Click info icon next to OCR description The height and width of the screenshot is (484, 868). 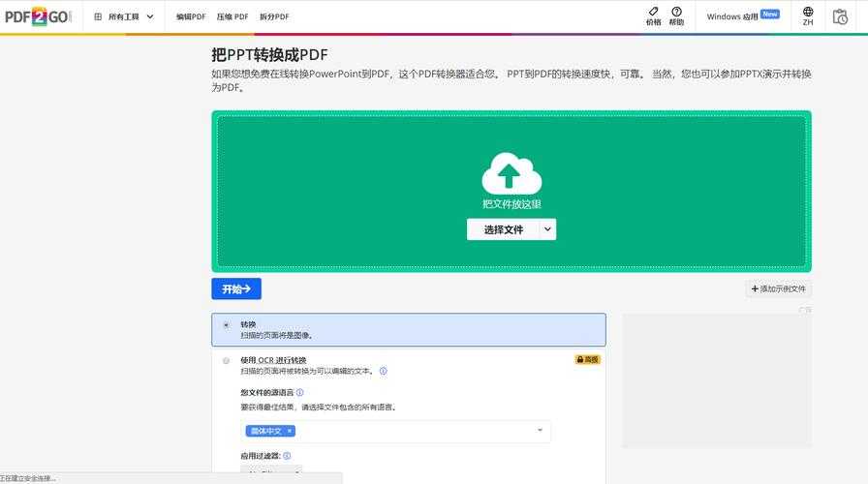tap(383, 371)
